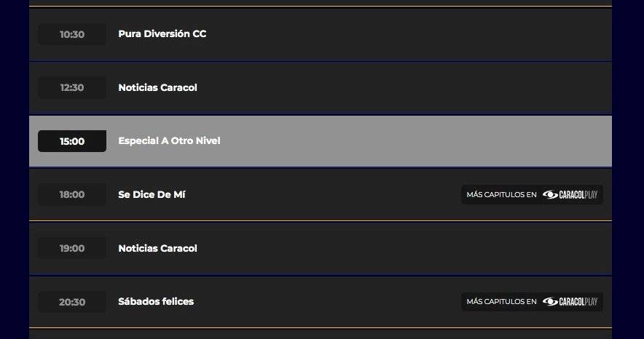Click the Caracol eye logo beside Se Dice De Mí
The width and height of the screenshot is (644, 339).
pyautogui.click(x=550, y=195)
